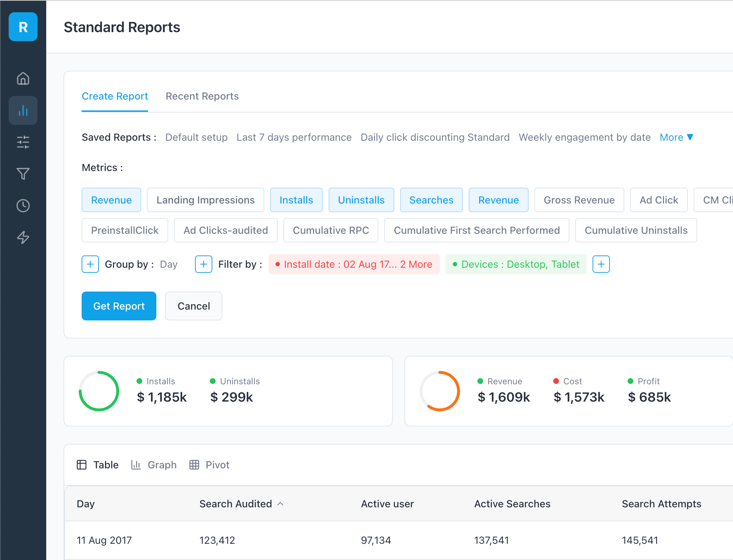Click the Table view grid icon
The image size is (733, 560).
pos(82,465)
